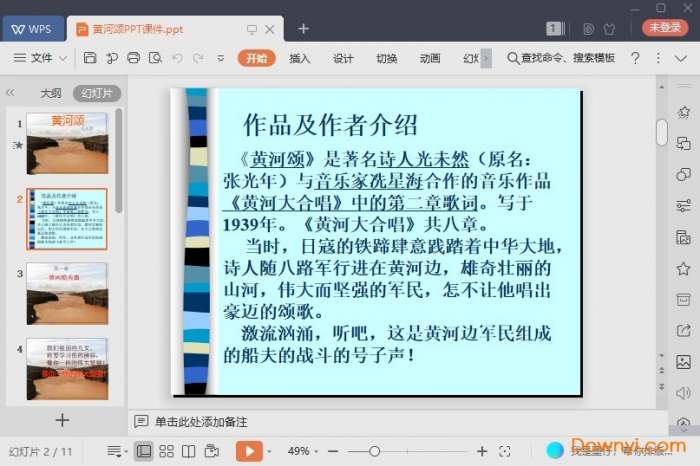700x466 pixels.
Task: Select slide 3 thumbnail
Action: click(x=67, y=293)
